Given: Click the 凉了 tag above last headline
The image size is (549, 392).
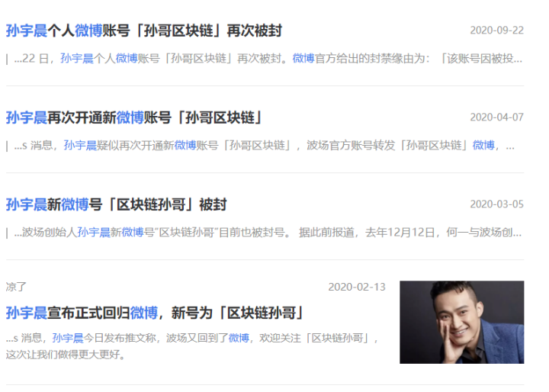Looking at the screenshot, I should pos(16,287).
